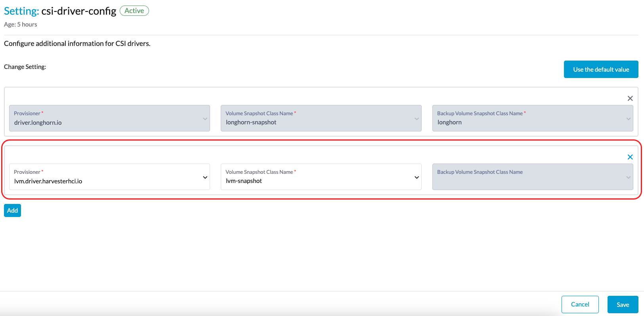Click the Use the default value button
Viewport: 644px width, 316px height.
pyautogui.click(x=601, y=69)
